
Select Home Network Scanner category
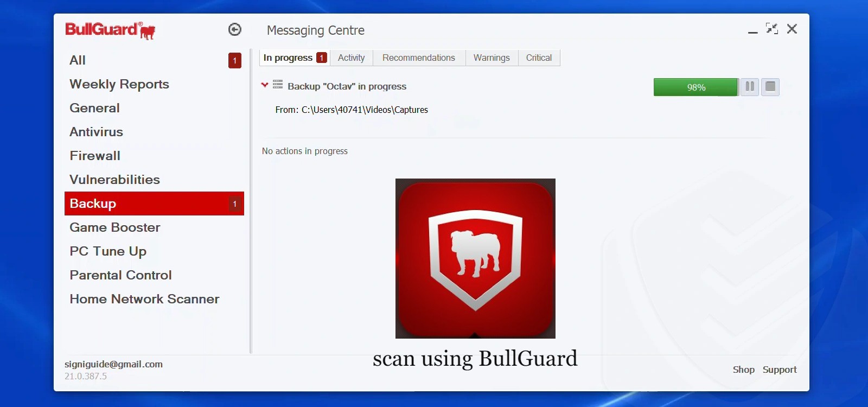(154, 299)
